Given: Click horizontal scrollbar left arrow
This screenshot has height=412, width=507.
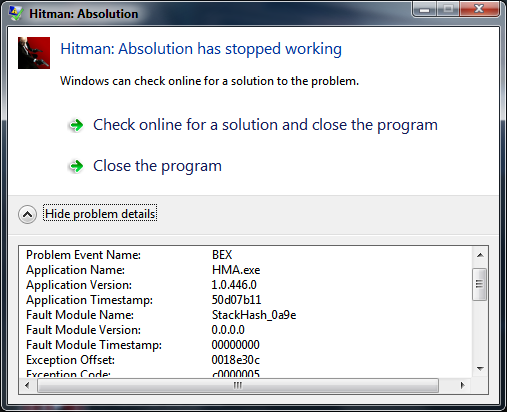Looking at the screenshot, I should click(x=27, y=386).
